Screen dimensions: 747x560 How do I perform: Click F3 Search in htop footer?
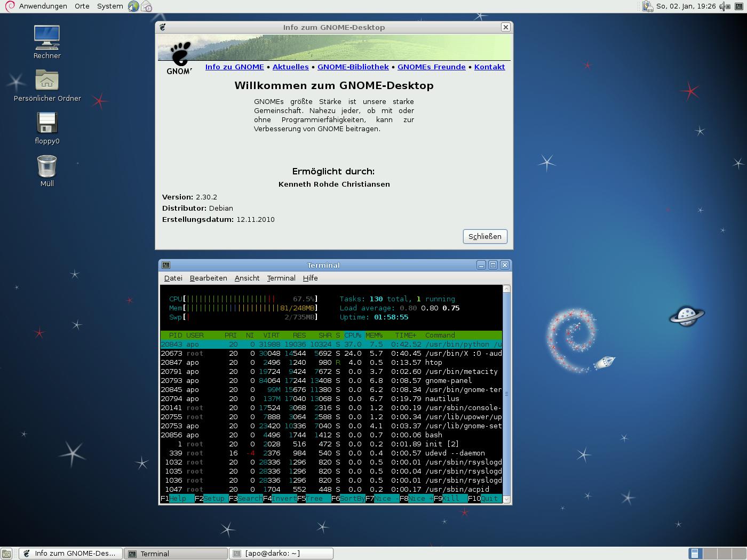pyautogui.click(x=246, y=499)
